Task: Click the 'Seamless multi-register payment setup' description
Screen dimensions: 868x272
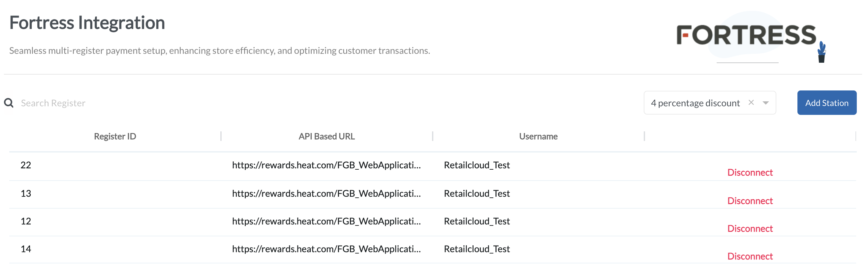Action: click(x=219, y=51)
